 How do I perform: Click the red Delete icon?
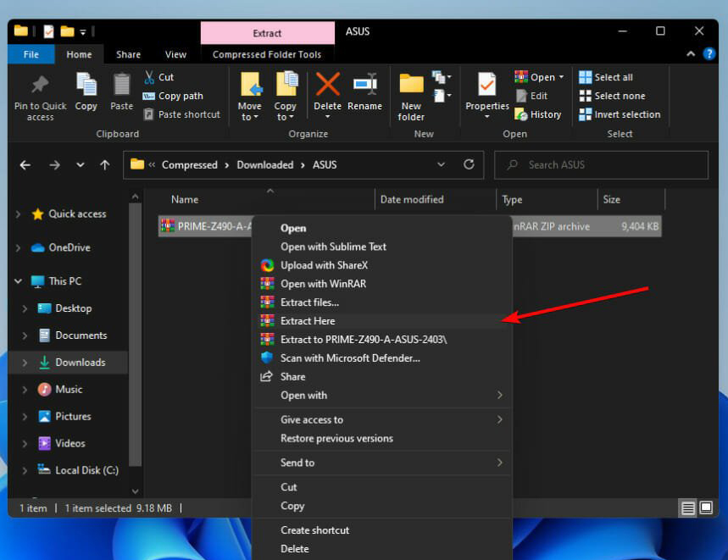click(x=327, y=85)
